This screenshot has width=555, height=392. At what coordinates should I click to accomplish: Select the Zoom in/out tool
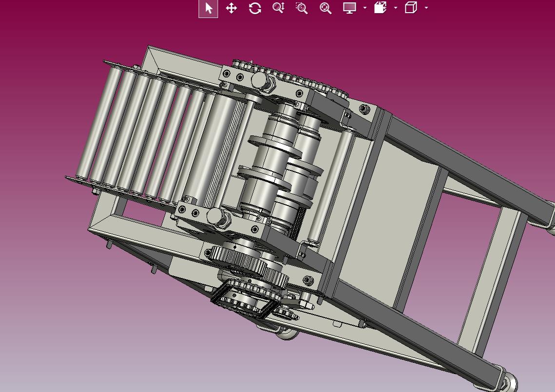[279, 8]
